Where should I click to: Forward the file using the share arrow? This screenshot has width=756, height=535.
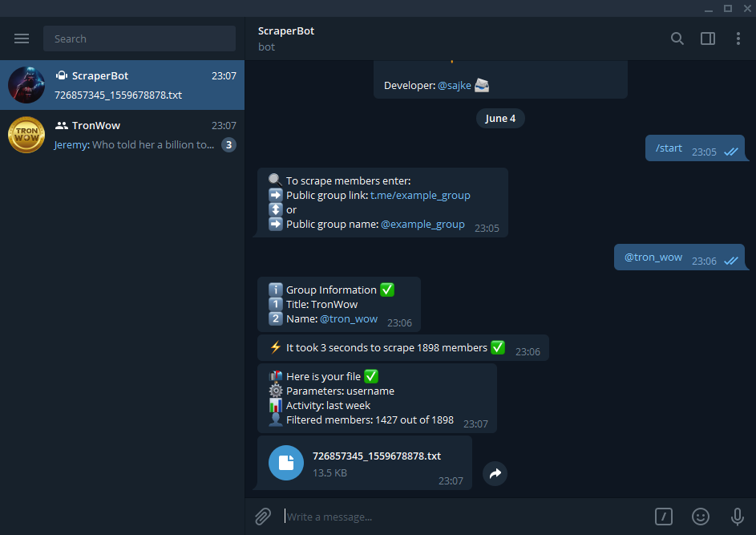pyautogui.click(x=495, y=474)
